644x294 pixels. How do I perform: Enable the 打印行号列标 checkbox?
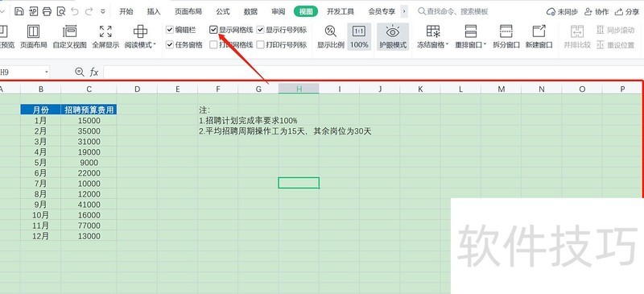[x=260, y=45]
